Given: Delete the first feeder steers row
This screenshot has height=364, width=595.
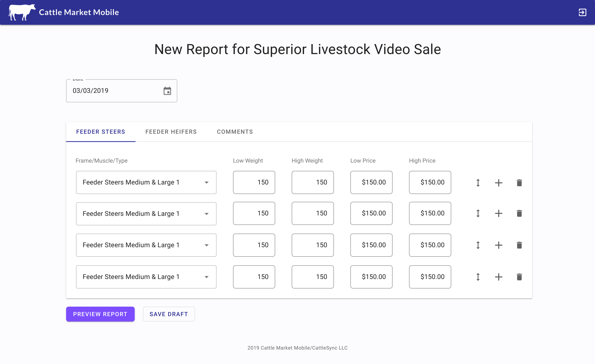Looking at the screenshot, I should [x=519, y=183].
